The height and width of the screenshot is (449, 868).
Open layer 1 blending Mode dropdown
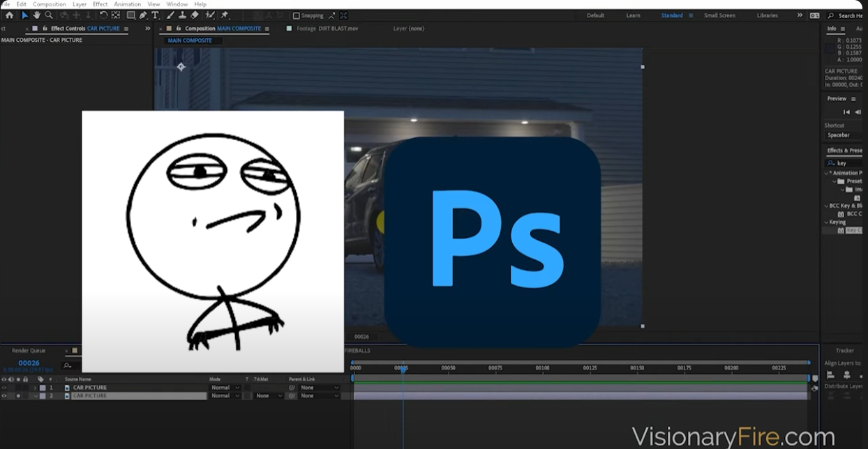[225, 388]
